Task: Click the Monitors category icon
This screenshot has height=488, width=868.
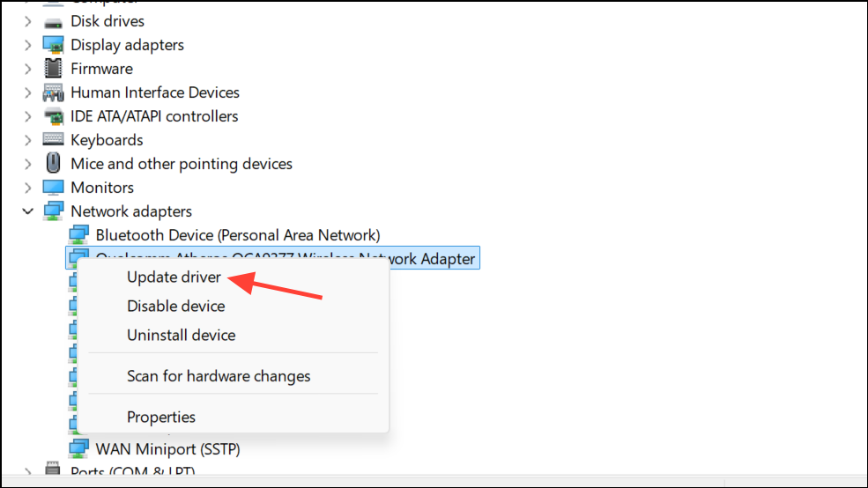Action: tap(54, 188)
